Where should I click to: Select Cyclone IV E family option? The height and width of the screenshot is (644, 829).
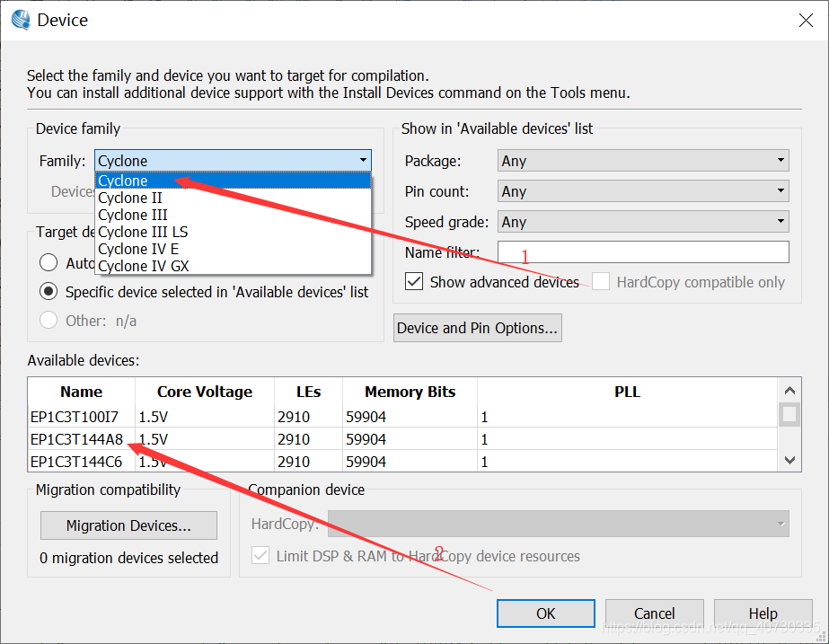point(234,249)
